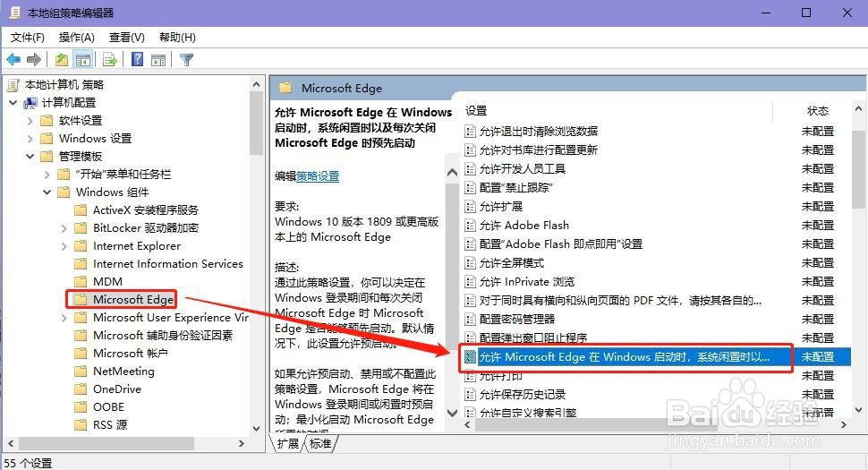
Task: Click the policy icon for 允许全屏模式
Action: [x=470, y=263]
